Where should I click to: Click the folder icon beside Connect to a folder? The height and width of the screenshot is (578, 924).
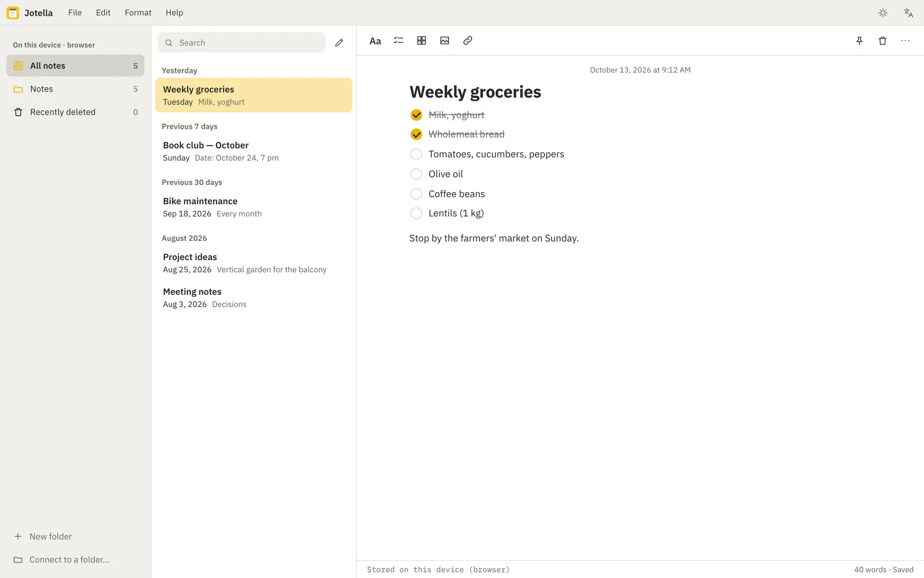(18, 560)
